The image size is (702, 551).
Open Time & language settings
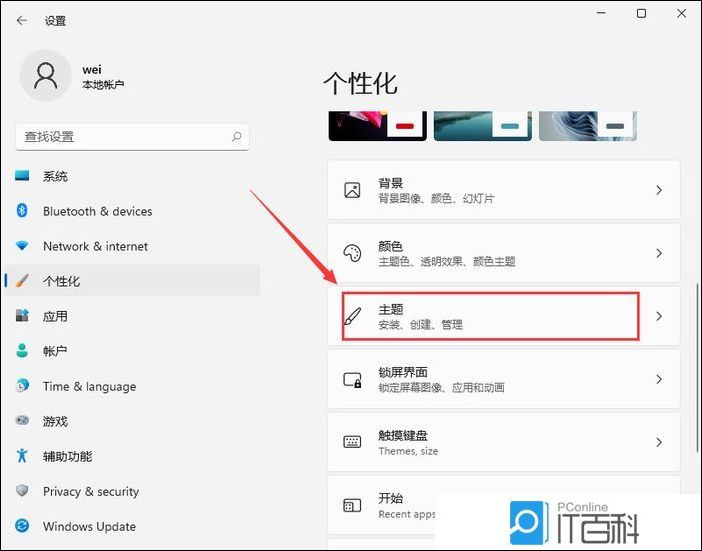click(x=133, y=386)
